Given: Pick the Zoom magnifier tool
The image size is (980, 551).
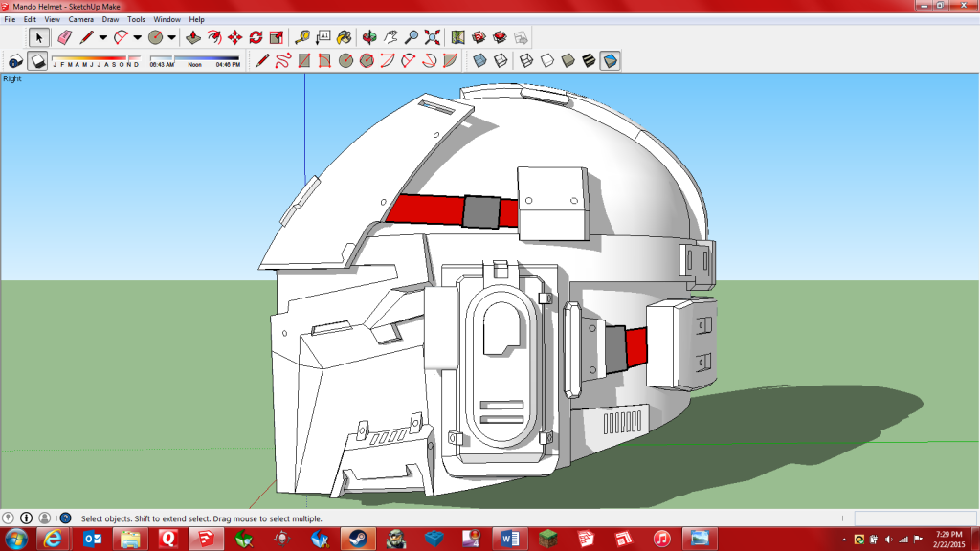Looking at the screenshot, I should (x=412, y=38).
